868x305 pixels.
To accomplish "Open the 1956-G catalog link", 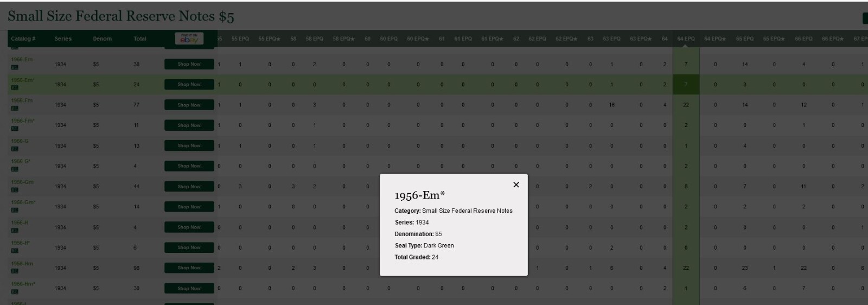I will point(20,141).
